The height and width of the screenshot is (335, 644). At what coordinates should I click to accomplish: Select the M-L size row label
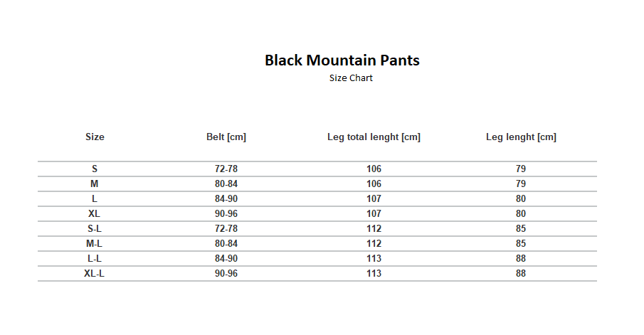click(95, 244)
